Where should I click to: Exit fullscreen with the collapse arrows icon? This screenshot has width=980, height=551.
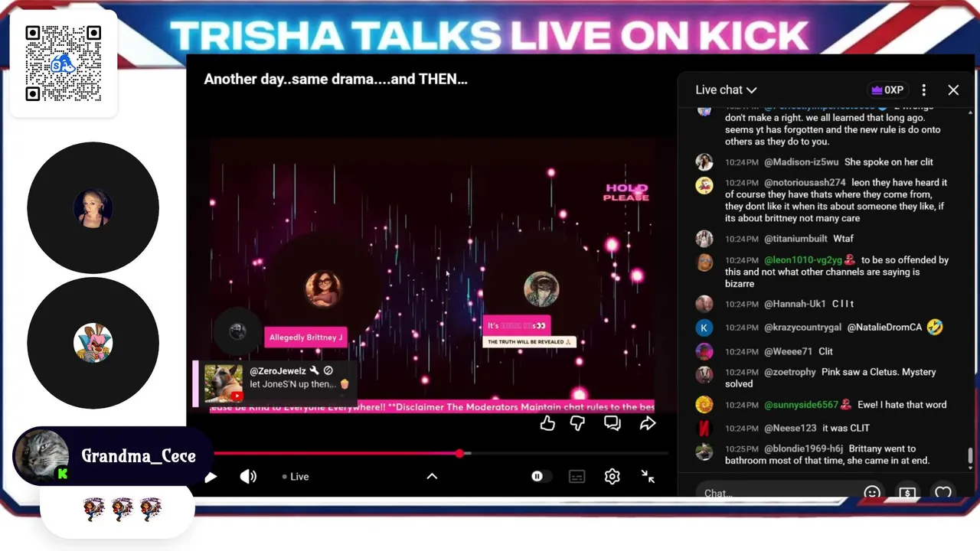coord(648,476)
